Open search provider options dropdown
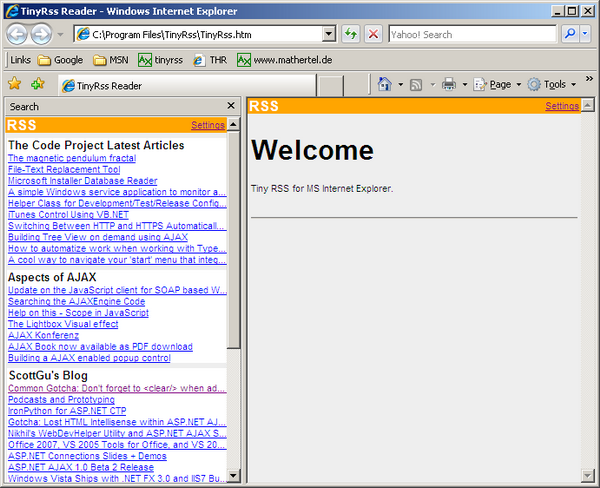 (585, 34)
